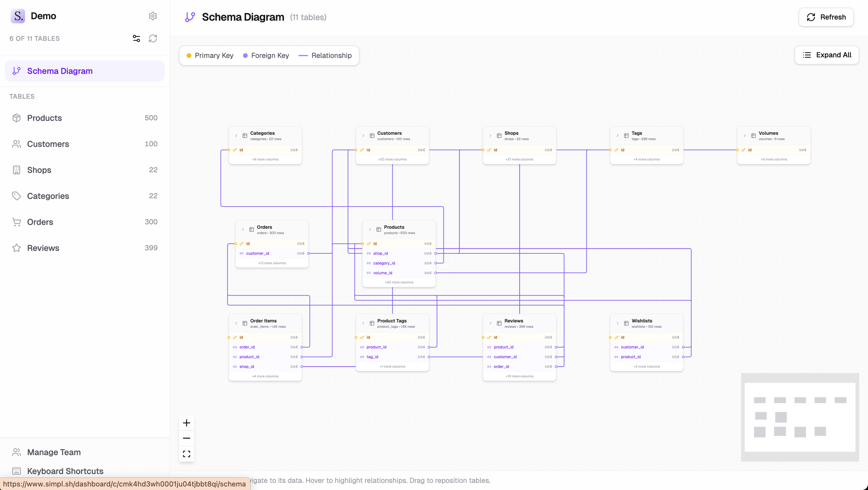This screenshot has width=868, height=490.
Task: Click the Reviews star icon in sidebar
Action: (17, 248)
